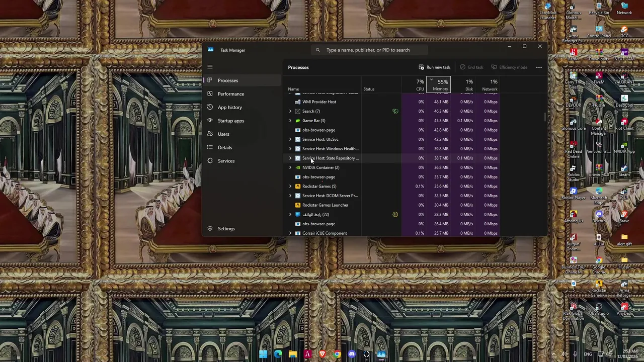Viewport: 644px width, 362px height.
Task: Open the Windows Start menu on the taskbar
Action: click(263, 354)
